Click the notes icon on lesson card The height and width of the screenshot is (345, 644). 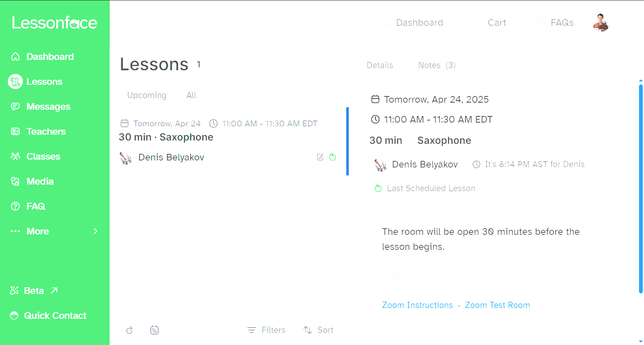click(x=320, y=157)
